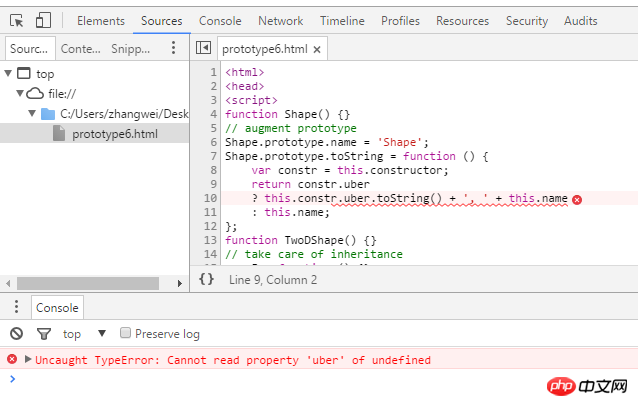The image size is (638, 406).
Task: Enable the Preserve log checkbox
Action: 126,334
